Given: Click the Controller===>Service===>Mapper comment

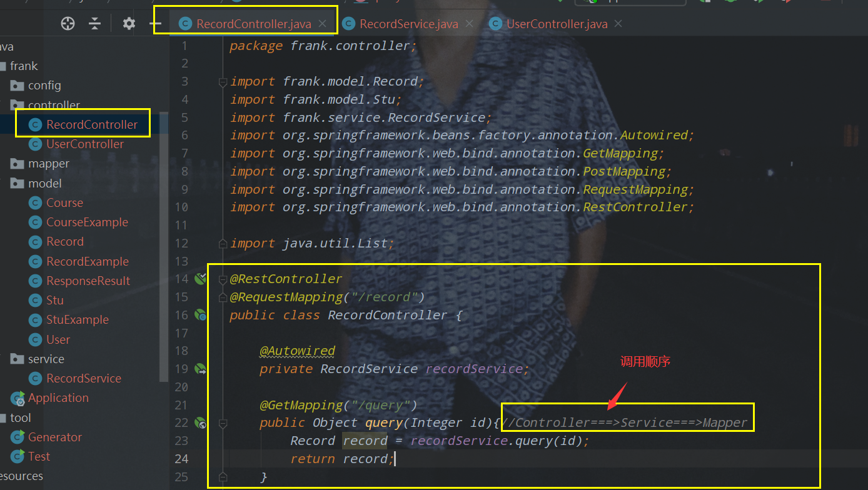Looking at the screenshot, I should (624, 423).
